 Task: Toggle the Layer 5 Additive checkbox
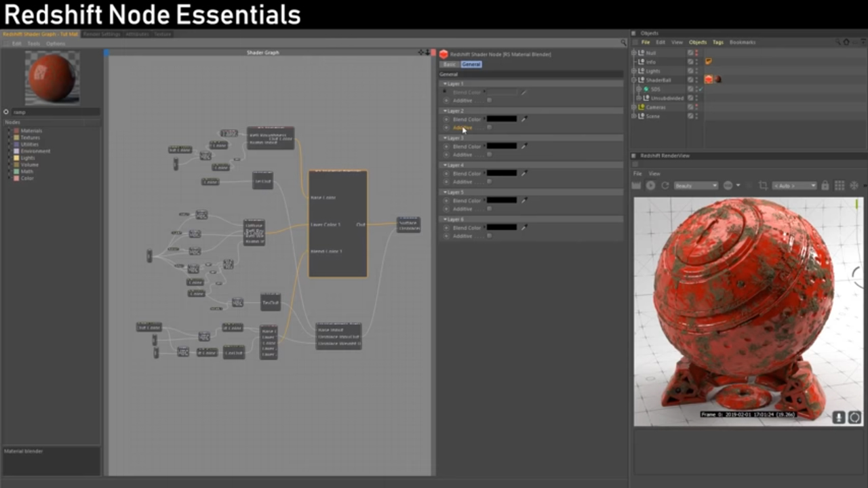489,209
